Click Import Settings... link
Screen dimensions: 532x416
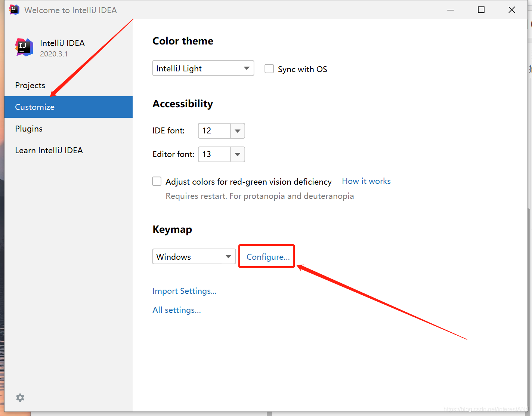(185, 291)
